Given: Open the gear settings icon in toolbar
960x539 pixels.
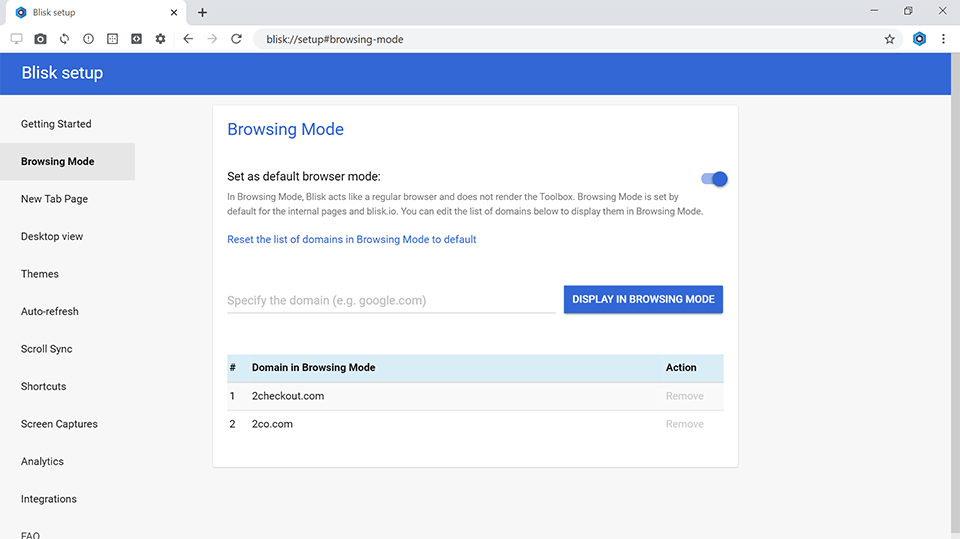Looking at the screenshot, I should [160, 39].
